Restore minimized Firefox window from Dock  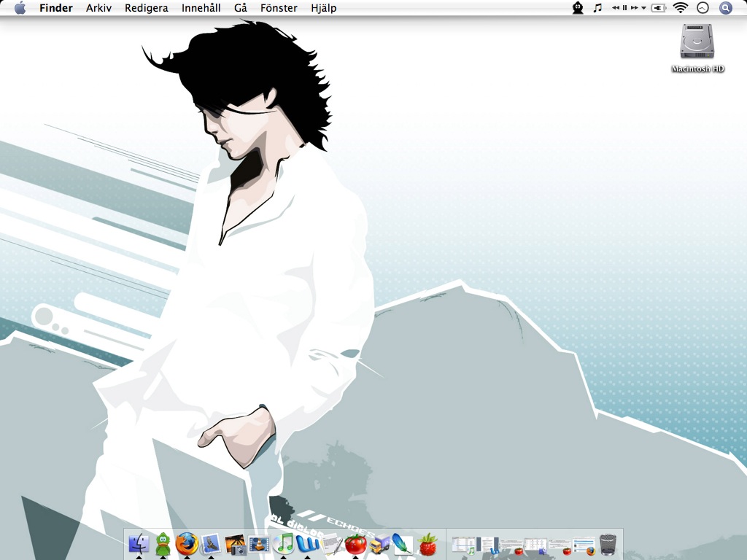584,546
